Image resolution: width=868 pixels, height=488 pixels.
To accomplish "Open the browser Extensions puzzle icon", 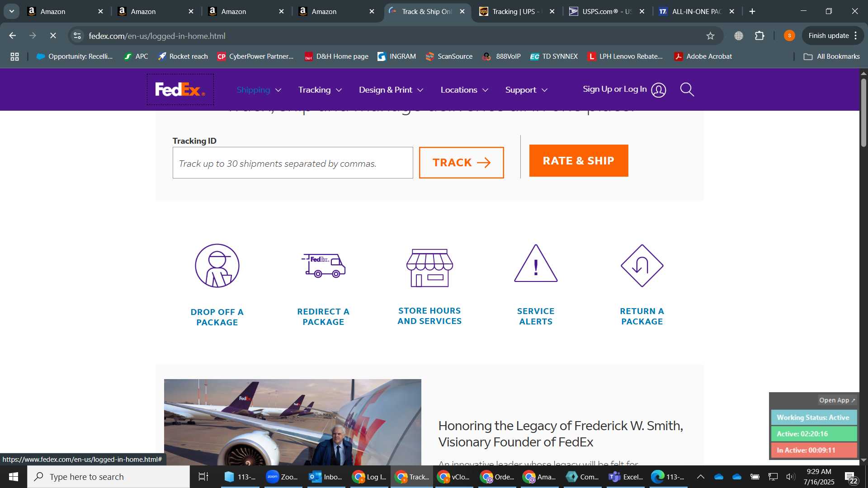I will 759,36.
